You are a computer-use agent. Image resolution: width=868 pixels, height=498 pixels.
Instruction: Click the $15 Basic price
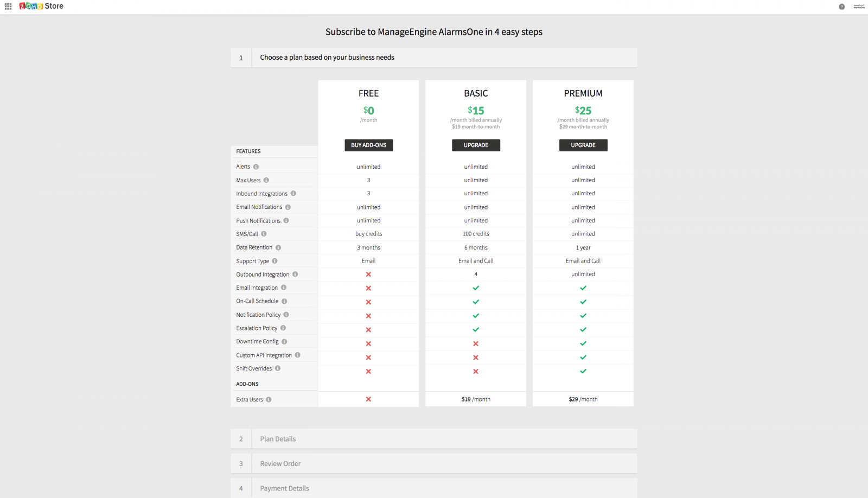click(x=476, y=110)
